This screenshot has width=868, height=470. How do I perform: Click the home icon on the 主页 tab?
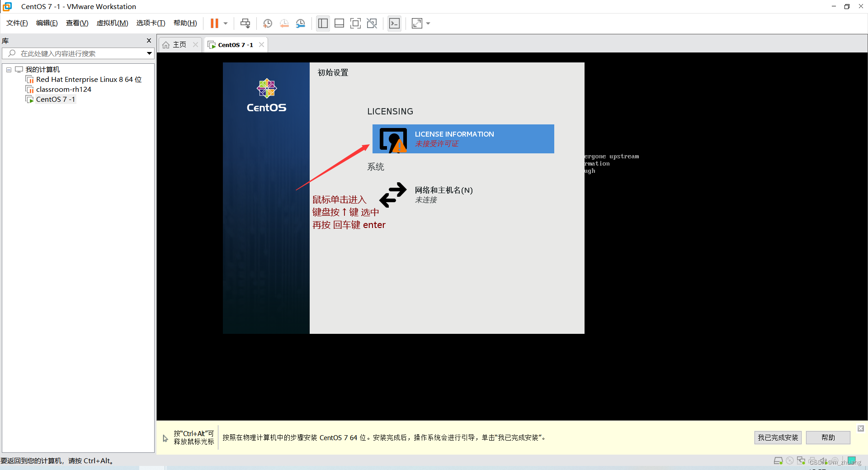tap(166, 44)
